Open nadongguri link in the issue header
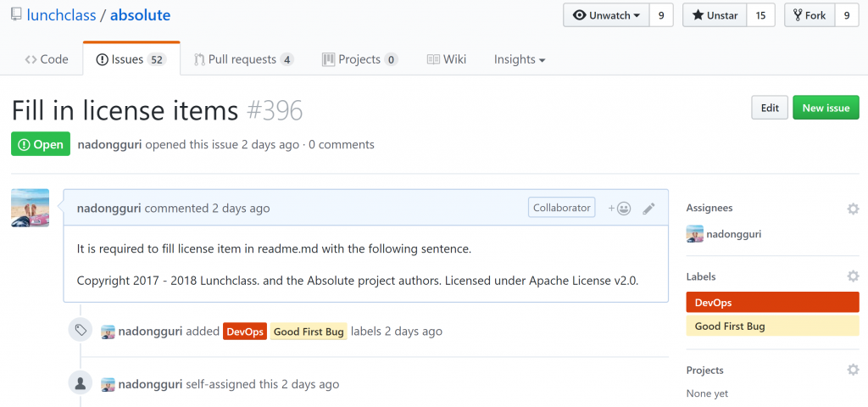 (109, 144)
